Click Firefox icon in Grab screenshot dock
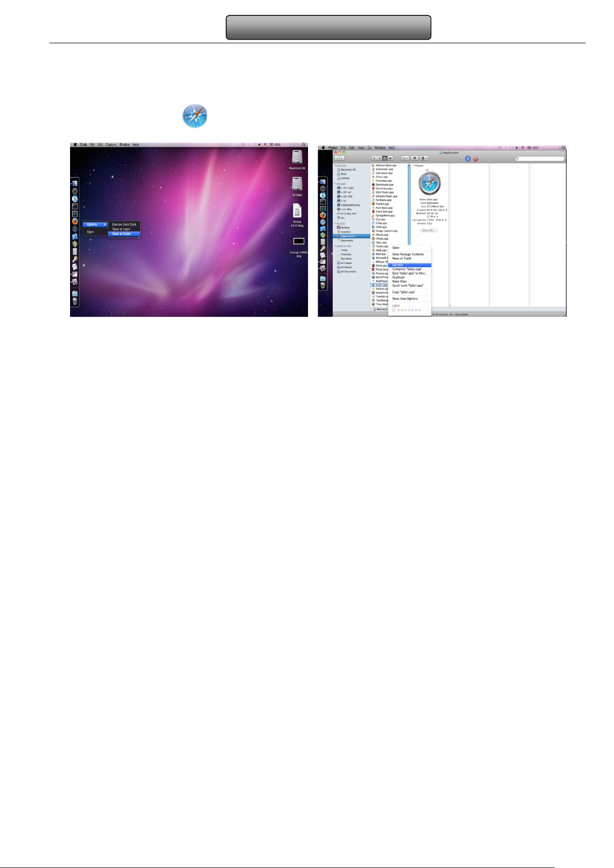Screen dimensions: 614x868 pos(75,221)
